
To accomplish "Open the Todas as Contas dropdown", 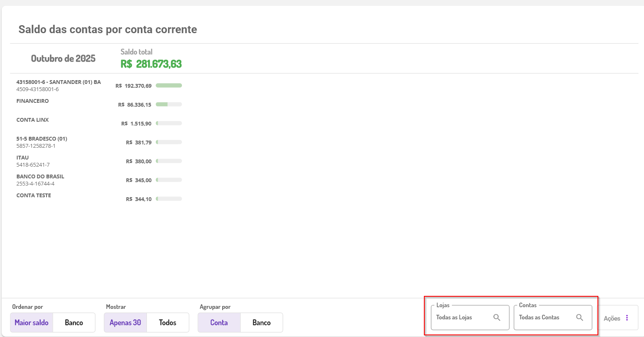I will [x=544, y=318].
